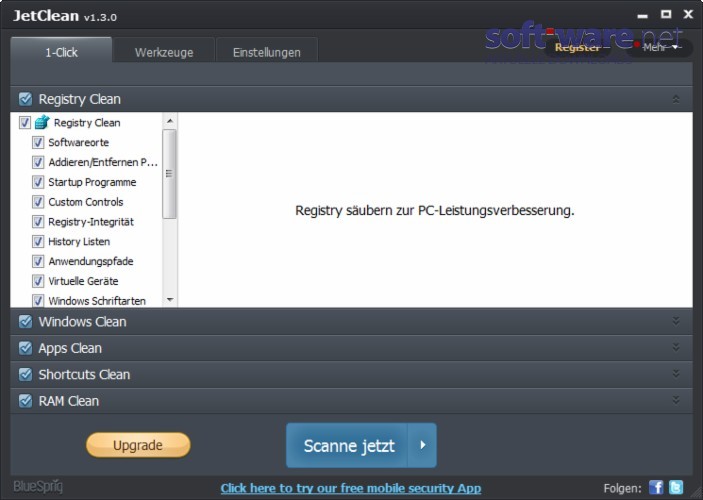Expand the Shortcuts Clean section chevron

pyautogui.click(x=676, y=374)
